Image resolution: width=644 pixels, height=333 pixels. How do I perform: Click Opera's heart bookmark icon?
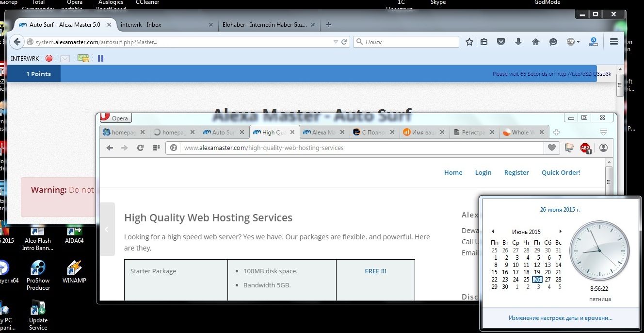coord(551,148)
